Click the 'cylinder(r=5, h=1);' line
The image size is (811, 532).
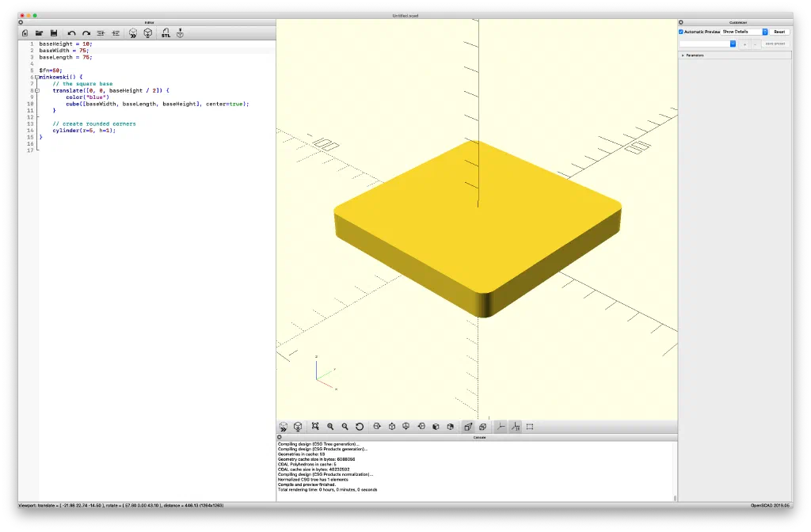(84, 131)
